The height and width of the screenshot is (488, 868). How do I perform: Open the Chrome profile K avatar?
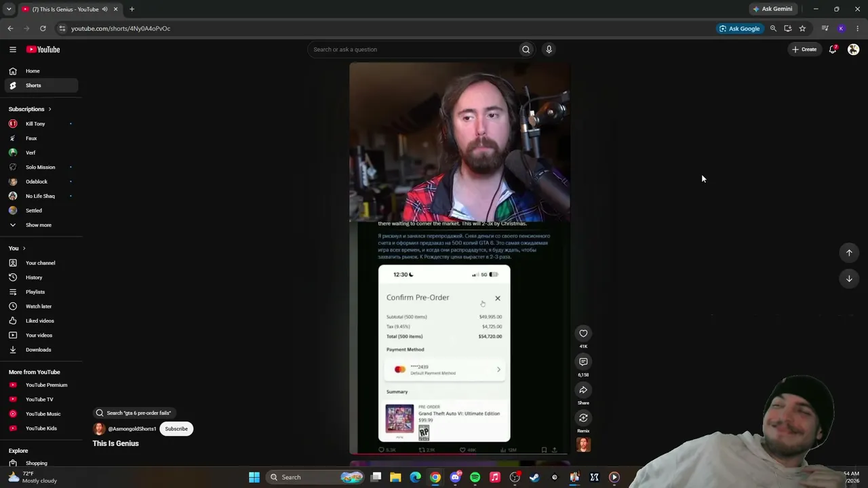click(x=842, y=28)
